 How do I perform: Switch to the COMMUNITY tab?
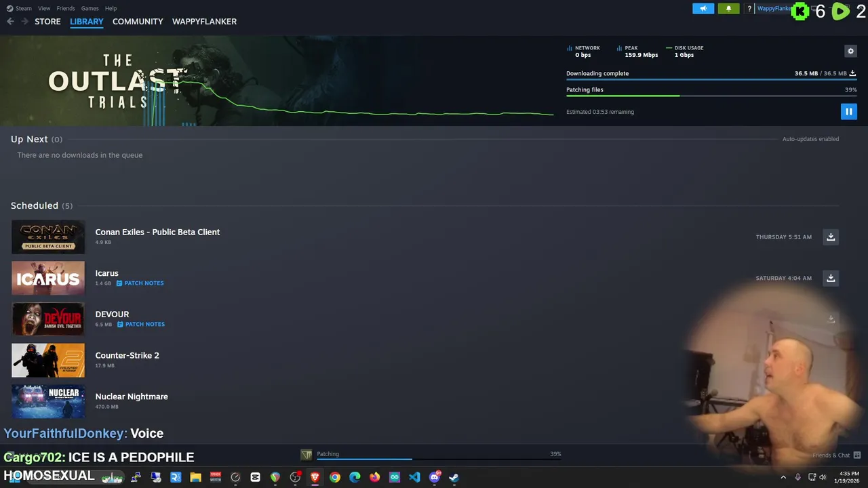[138, 22]
